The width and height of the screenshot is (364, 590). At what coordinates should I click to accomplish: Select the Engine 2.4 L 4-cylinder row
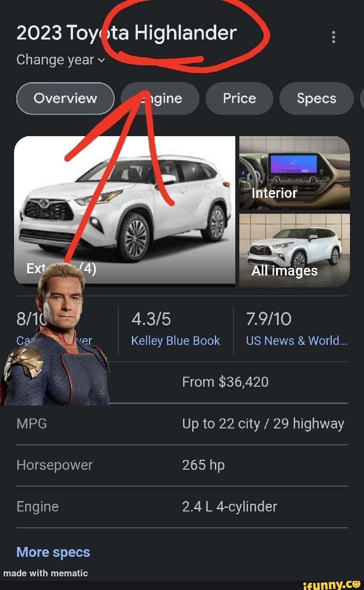click(x=182, y=507)
